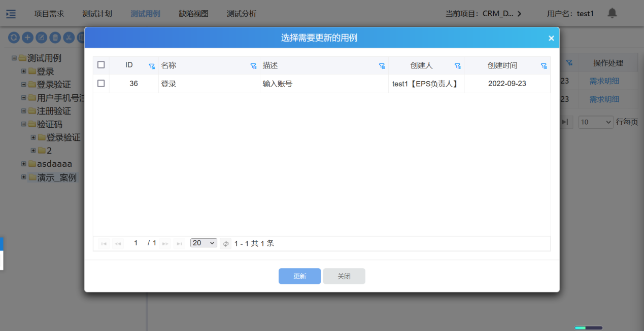This screenshot has height=331, width=644.
Task: Expand the 演示_案例 tree folder
Action: [x=24, y=177]
